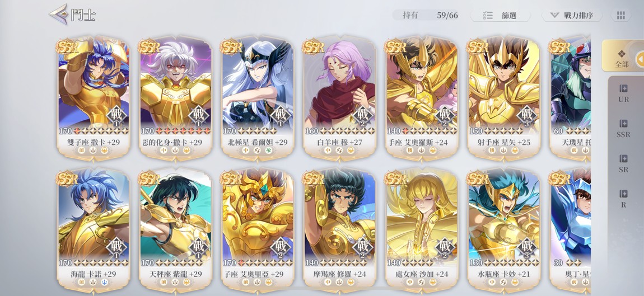Select the 處女座 沙加 card
The width and height of the screenshot is (644, 296).
click(x=422, y=230)
